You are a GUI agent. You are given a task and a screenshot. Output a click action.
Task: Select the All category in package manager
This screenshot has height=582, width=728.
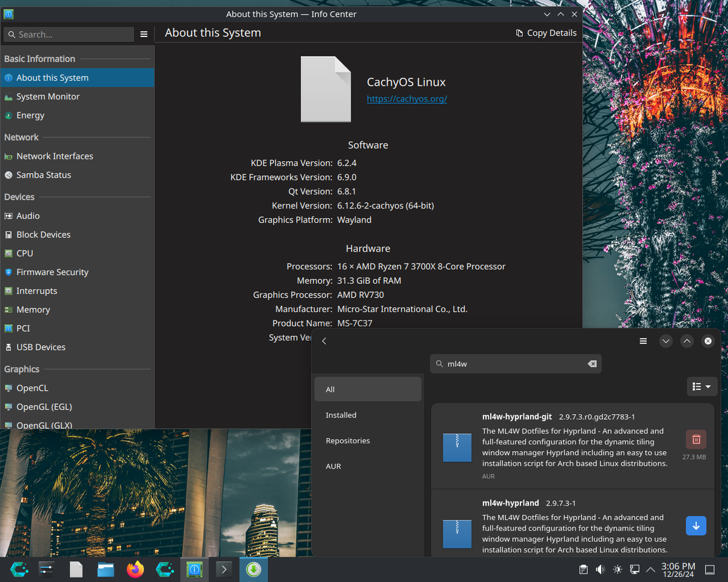point(368,389)
